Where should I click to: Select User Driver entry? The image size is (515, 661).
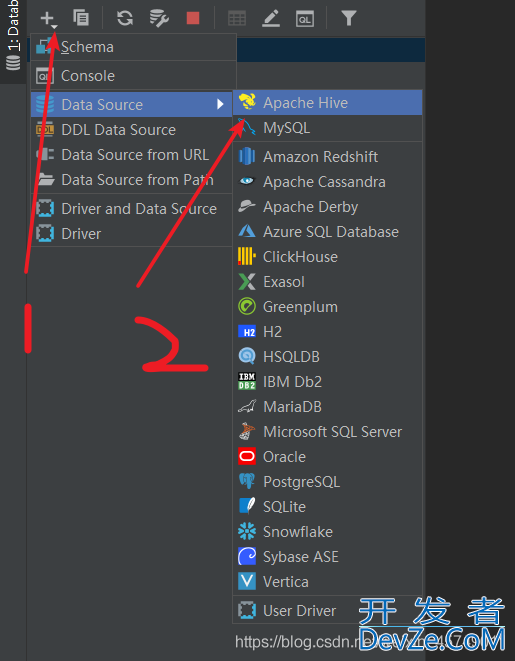coord(327,610)
